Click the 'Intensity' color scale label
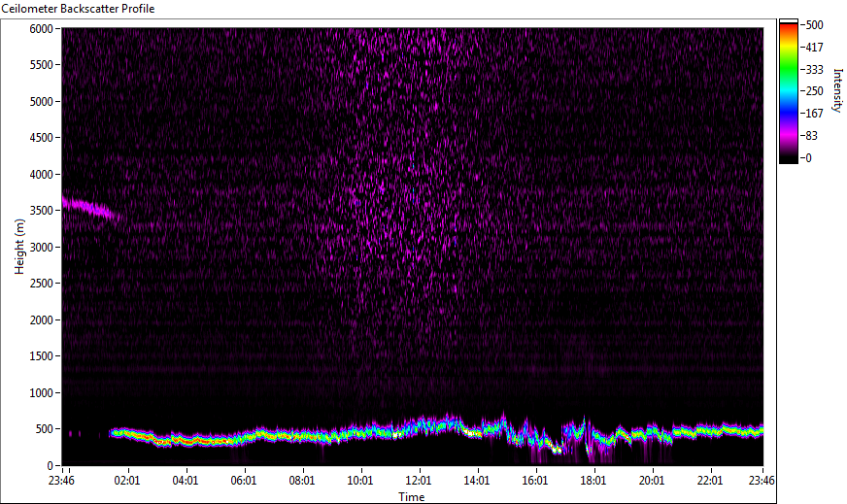The height and width of the screenshot is (504, 847). (x=838, y=90)
